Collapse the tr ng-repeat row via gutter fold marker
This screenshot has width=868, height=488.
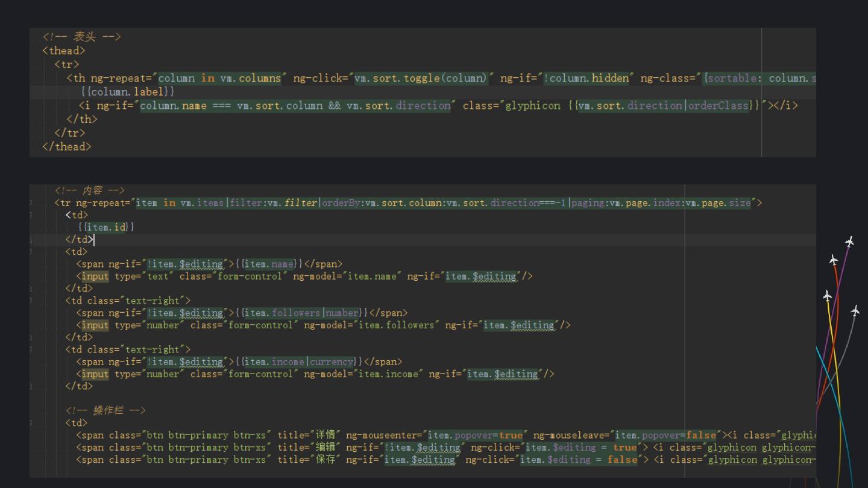click(x=31, y=203)
